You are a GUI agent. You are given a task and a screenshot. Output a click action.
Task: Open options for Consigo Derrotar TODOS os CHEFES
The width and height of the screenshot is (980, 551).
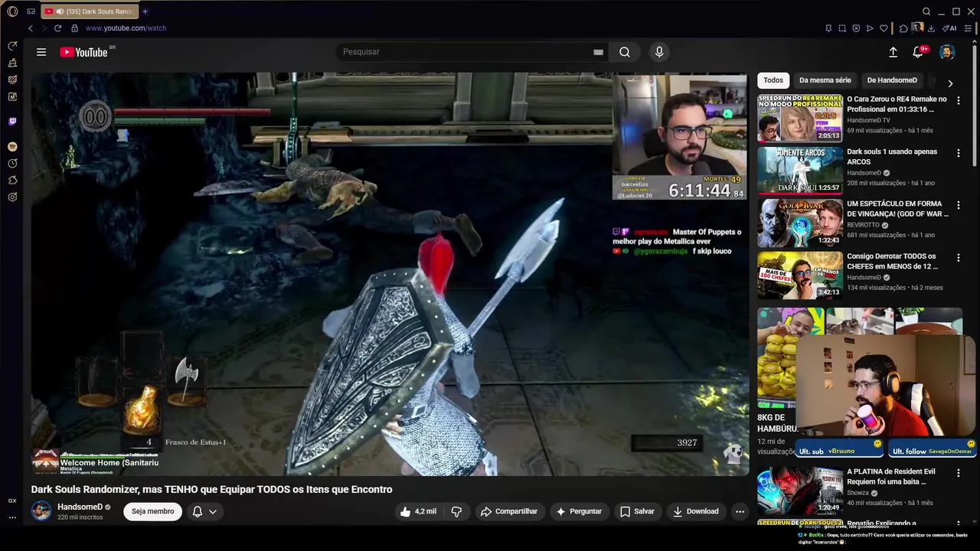[958, 258]
